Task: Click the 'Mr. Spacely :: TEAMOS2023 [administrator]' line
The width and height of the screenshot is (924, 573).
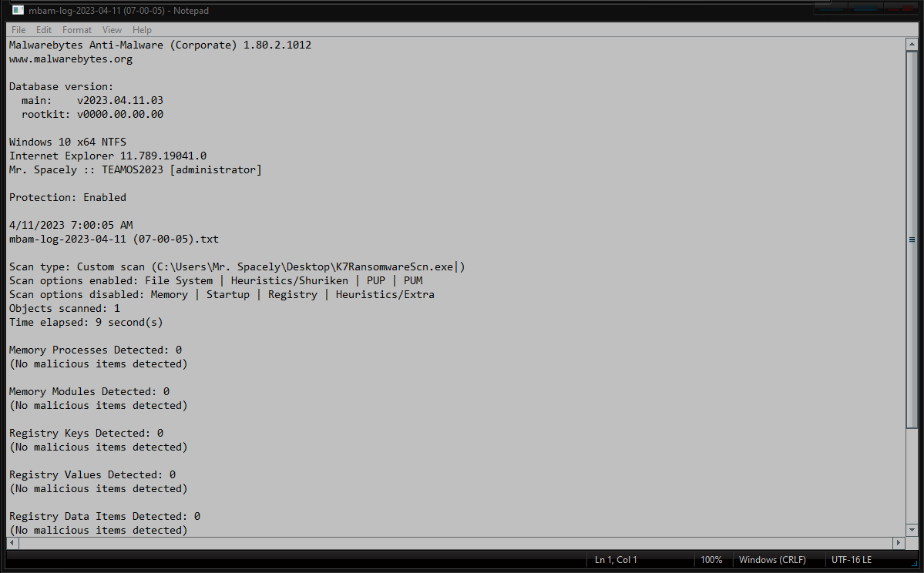Action: [x=136, y=169]
